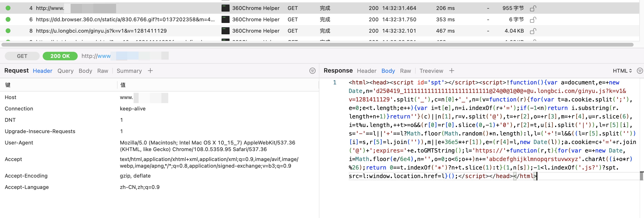This screenshot has width=644, height=218.
Task: Switch to Response Treeview tab
Action: coord(431,71)
